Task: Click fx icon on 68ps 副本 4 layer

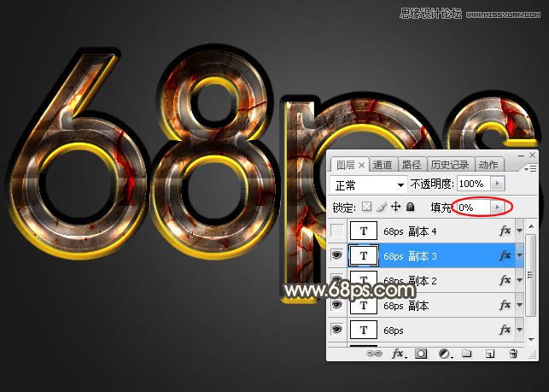Action: 505,231
